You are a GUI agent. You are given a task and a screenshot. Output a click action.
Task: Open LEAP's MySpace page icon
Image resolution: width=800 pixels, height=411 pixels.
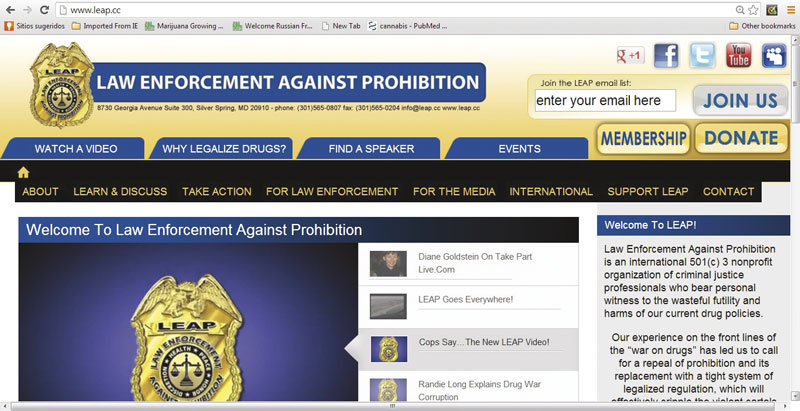pos(774,56)
